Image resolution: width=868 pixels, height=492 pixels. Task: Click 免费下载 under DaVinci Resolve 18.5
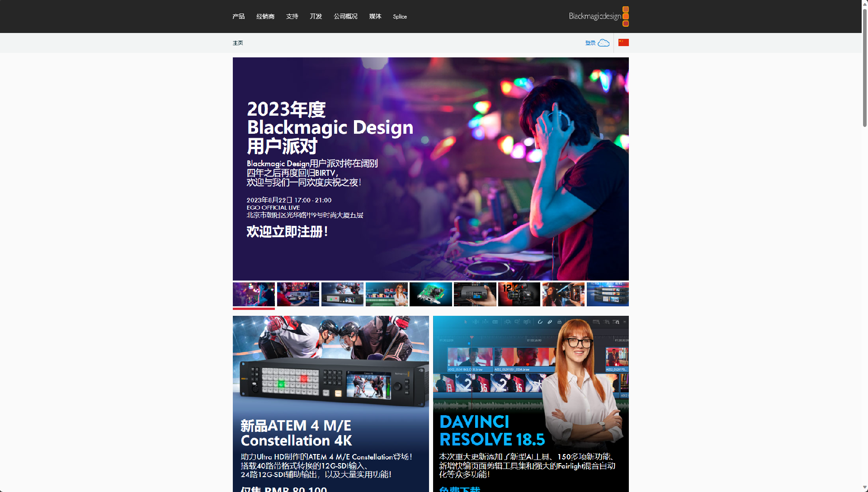point(461,489)
